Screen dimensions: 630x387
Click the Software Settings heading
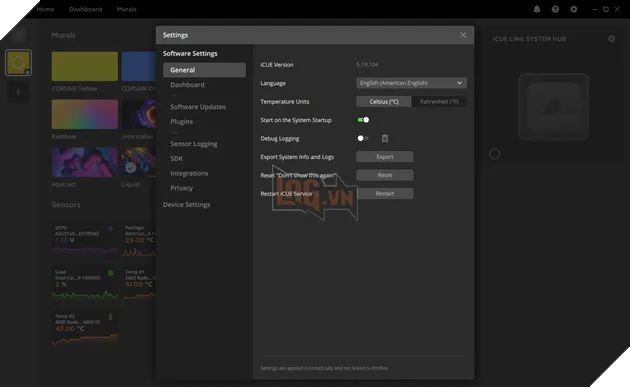[x=190, y=53]
